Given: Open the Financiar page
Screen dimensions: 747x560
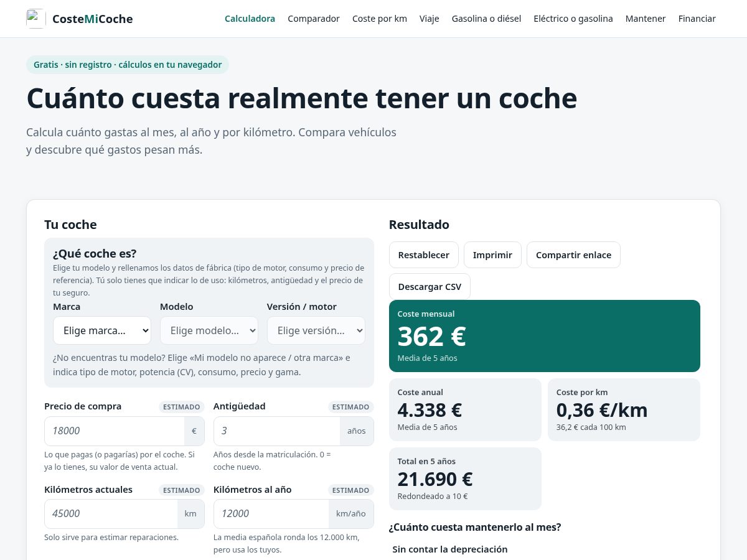Looking at the screenshot, I should [697, 19].
